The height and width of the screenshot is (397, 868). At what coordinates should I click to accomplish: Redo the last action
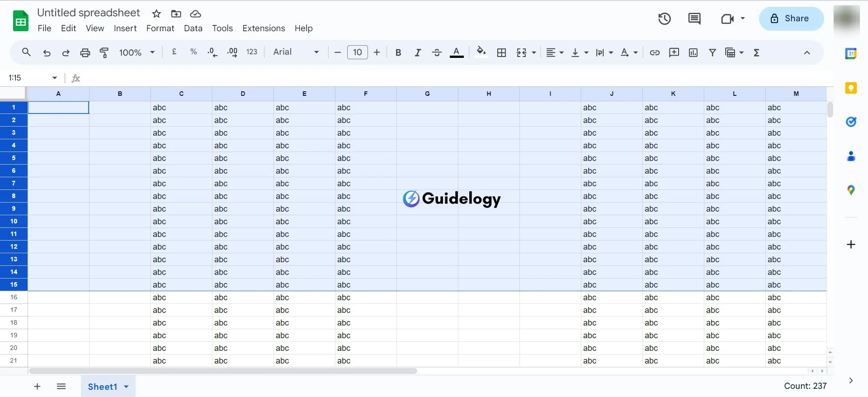[x=66, y=52]
